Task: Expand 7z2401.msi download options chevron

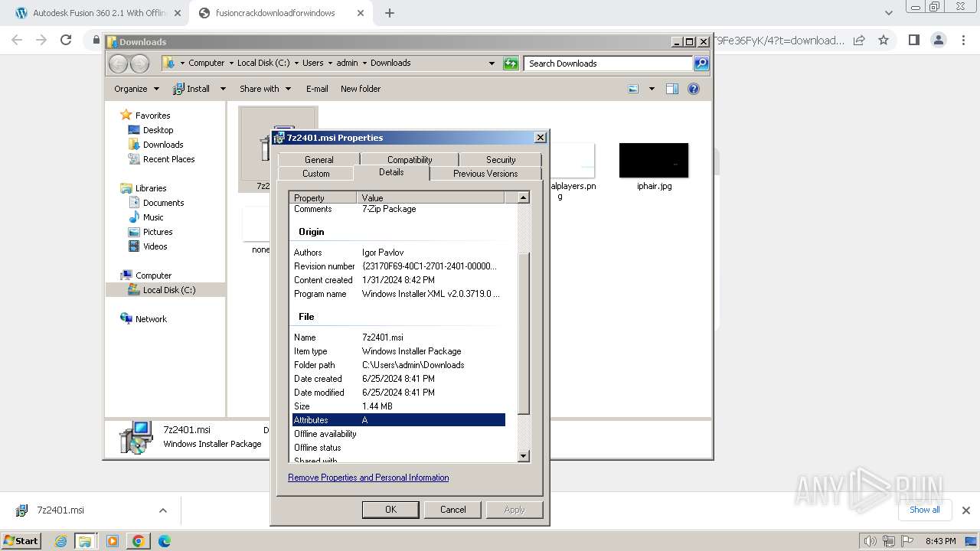Action: (x=162, y=510)
